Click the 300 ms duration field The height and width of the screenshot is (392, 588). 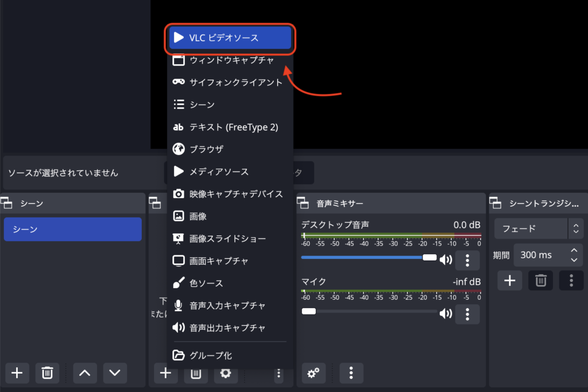tap(540, 255)
